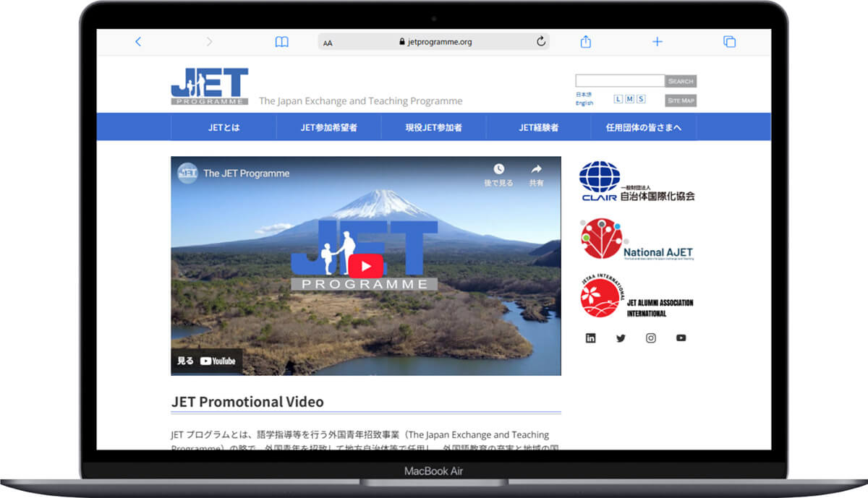Viewport: 868px width, 498px height.
Task: Open the JET参加希望者 menu
Action: click(x=328, y=127)
